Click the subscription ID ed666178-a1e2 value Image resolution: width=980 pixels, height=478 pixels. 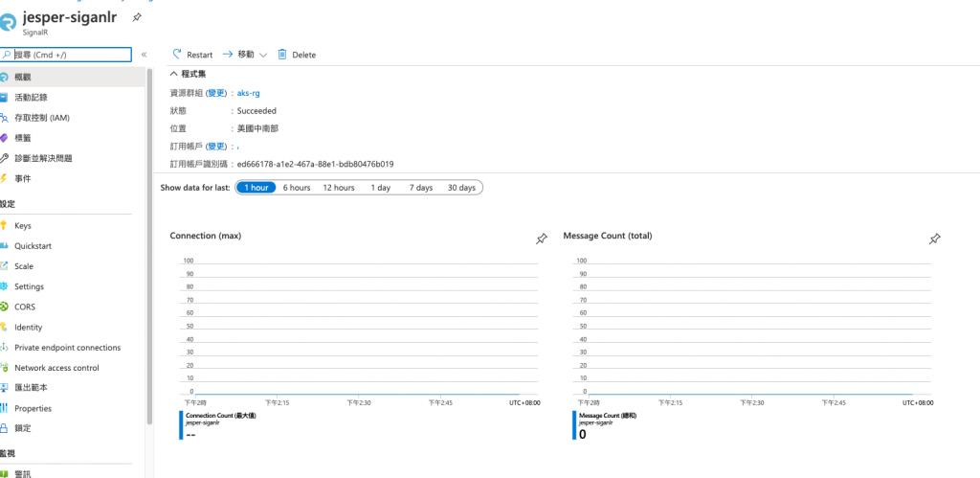click(x=315, y=164)
